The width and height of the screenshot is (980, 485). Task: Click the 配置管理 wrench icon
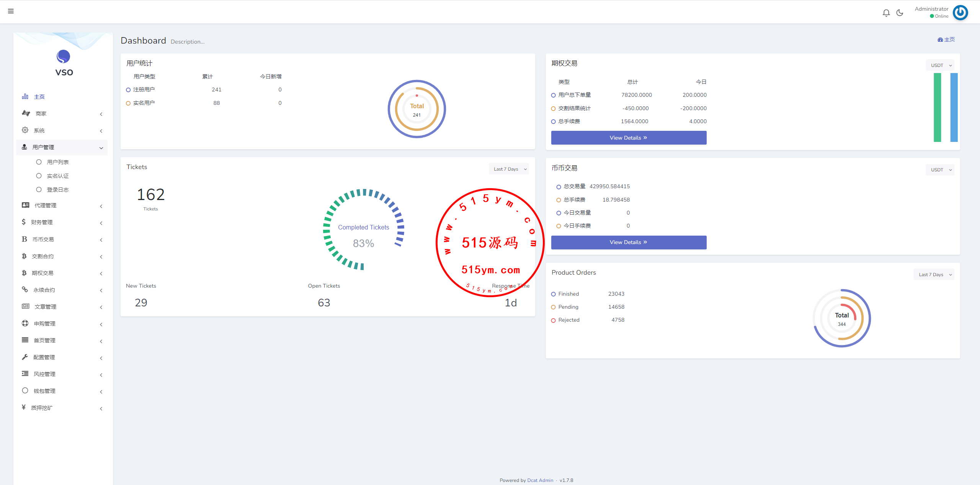[x=25, y=357]
